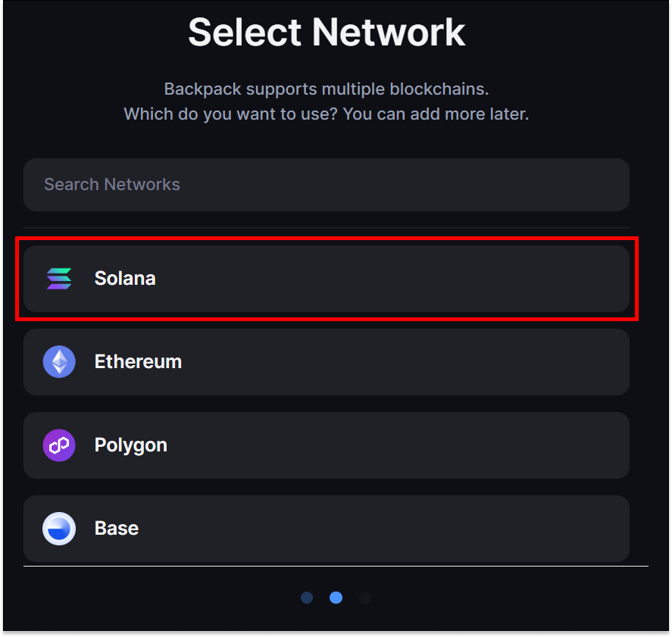Click the Solana logo icon
Screen dimensions: 672x637
[59, 278]
